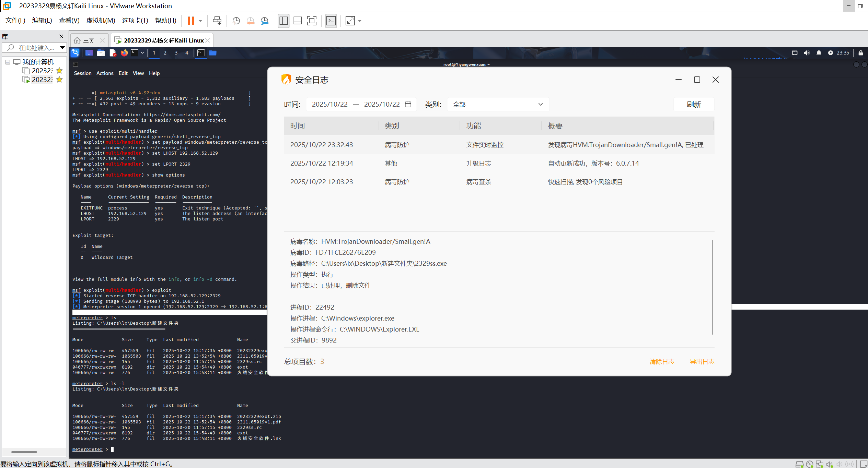Click the 刷新 button in the security log

pyautogui.click(x=694, y=104)
